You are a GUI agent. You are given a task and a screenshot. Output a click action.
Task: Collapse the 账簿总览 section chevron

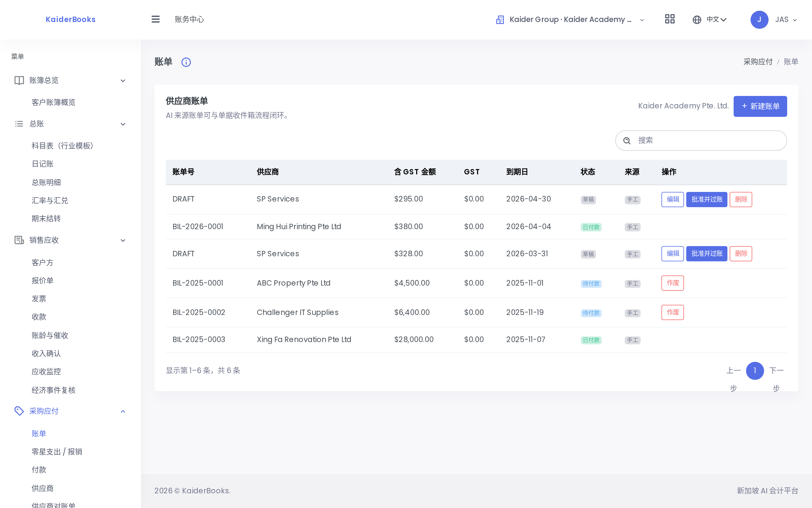coord(123,81)
